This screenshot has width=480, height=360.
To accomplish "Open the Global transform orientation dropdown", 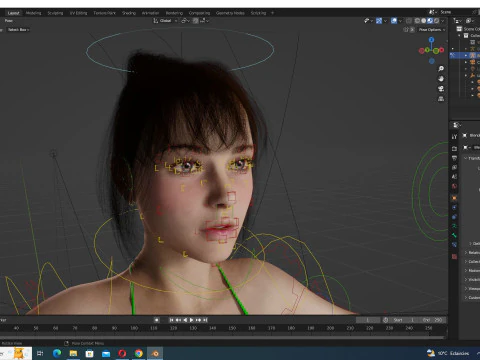I will coord(165,21).
